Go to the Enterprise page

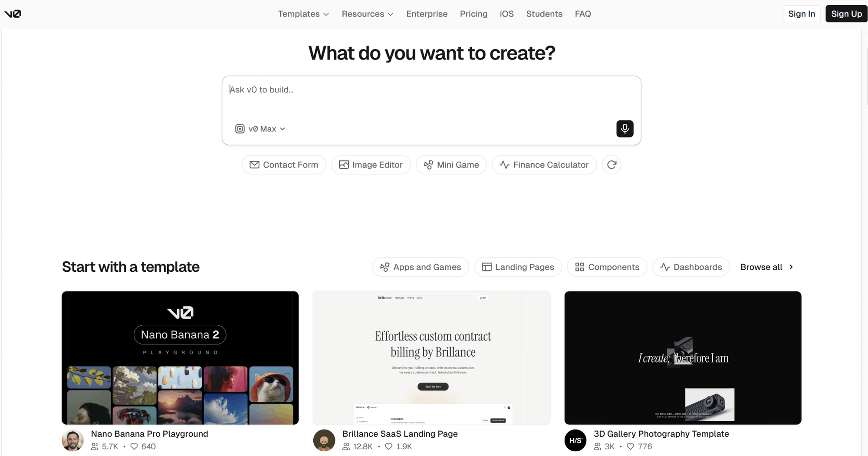click(427, 14)
